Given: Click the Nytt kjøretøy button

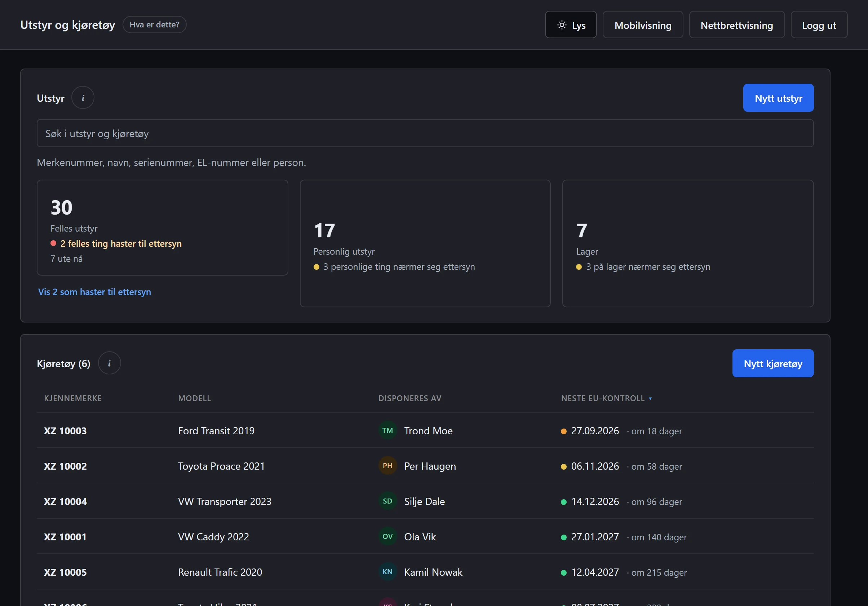Looking at the screenshot, I should click(x=773, y=364).
